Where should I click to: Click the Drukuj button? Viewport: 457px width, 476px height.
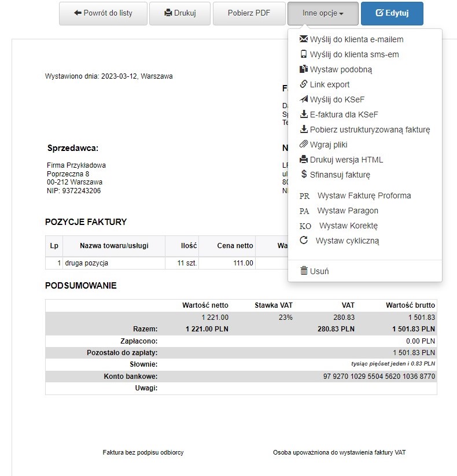pos(180,13)
